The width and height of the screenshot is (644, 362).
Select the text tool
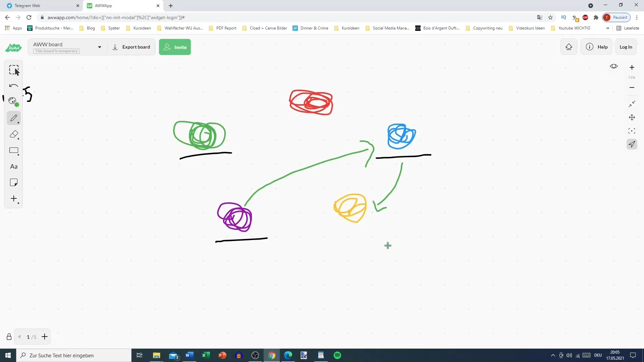pyautogui.click(x=14, y=167)
